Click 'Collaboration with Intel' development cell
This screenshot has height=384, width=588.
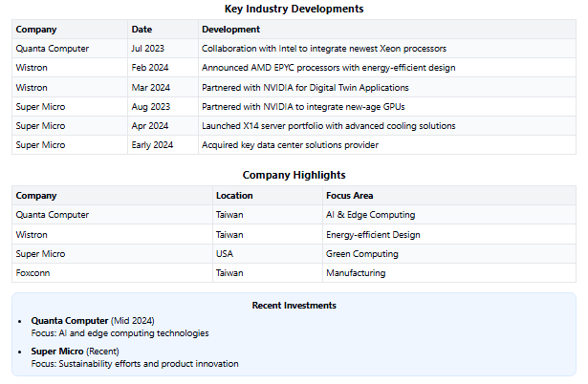(x=387, y=49)
